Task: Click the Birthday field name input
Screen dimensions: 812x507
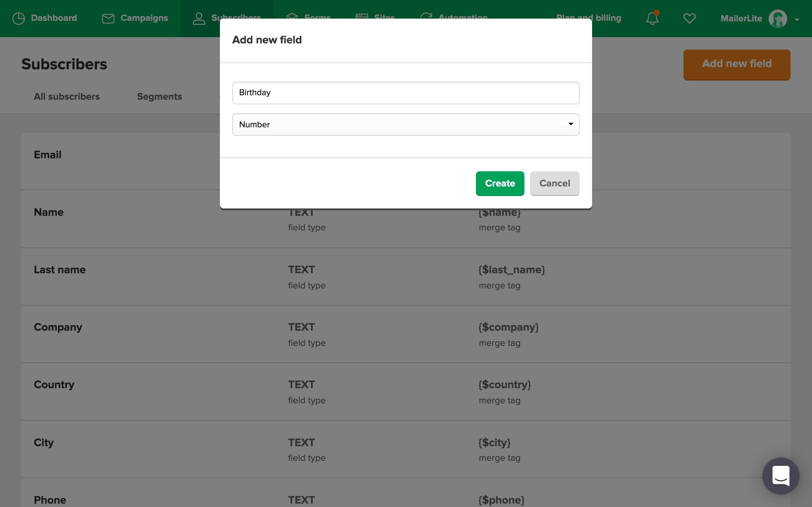Action: [x=406, y=93]
